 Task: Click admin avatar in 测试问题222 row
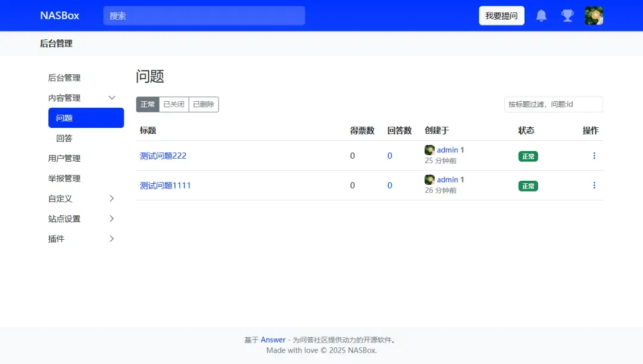(429, 150)
